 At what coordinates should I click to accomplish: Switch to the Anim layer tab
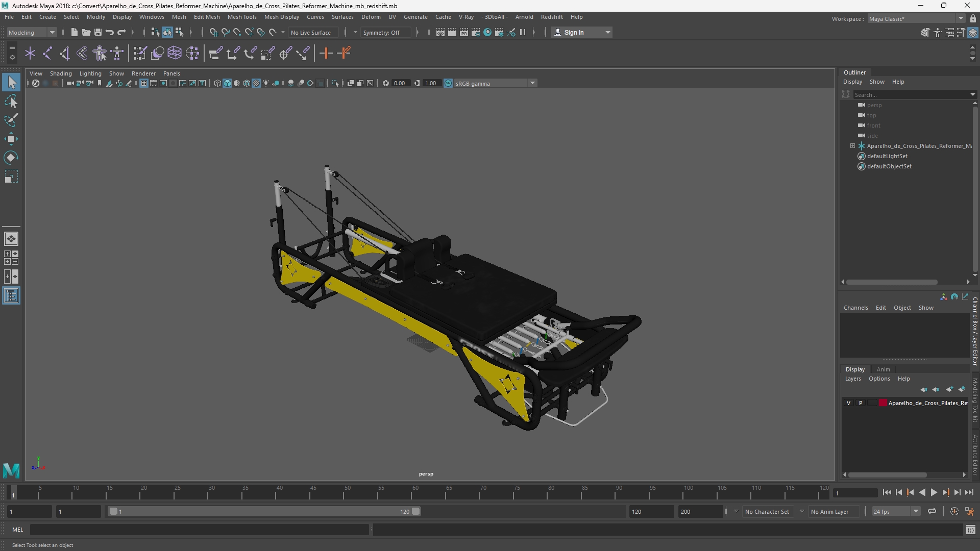(883, 369)
